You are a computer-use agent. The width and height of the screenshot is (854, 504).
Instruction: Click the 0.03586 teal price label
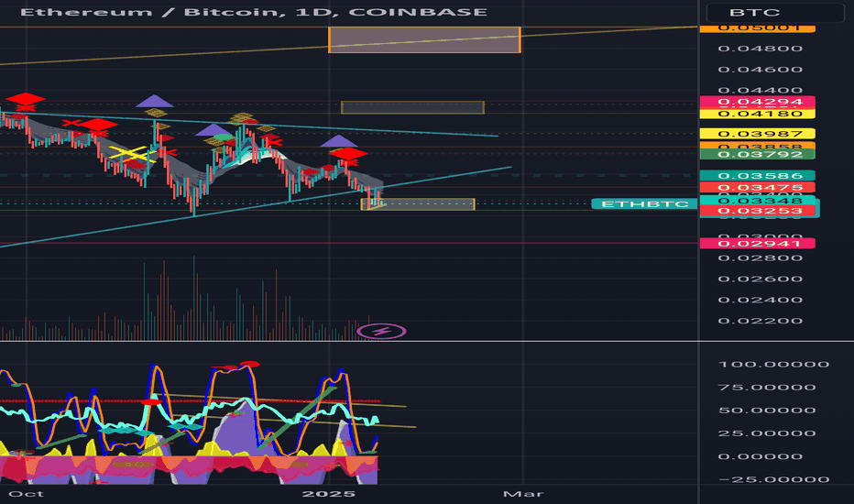coord(757,175)
